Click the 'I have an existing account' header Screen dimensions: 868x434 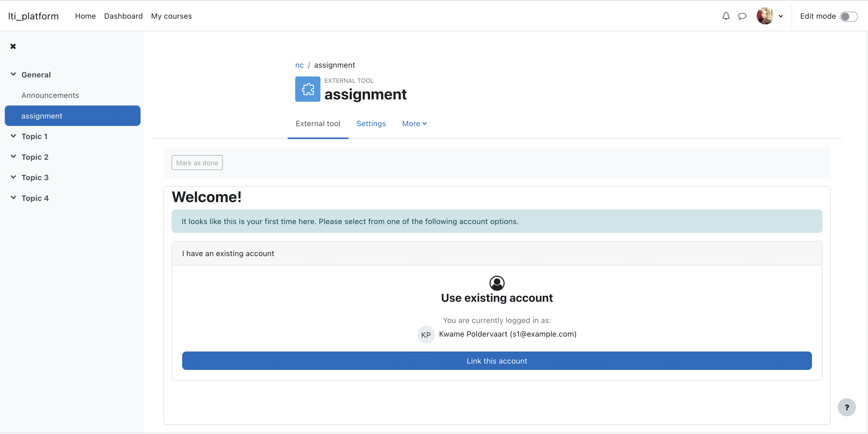(497, 253)
